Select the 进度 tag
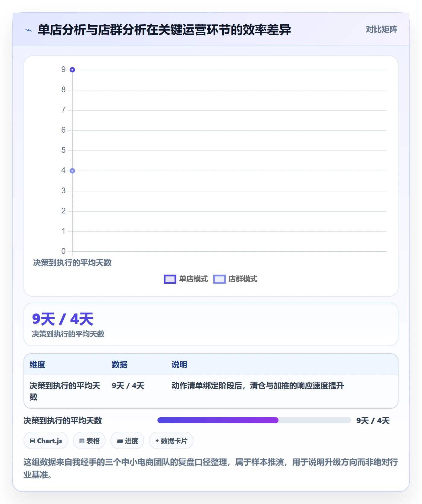This screenshot has width=422, height=504. 127,441
